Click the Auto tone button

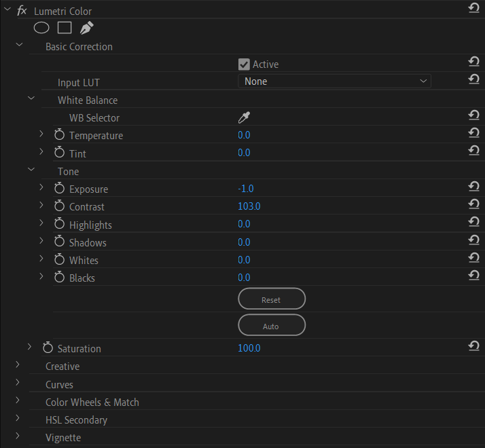coord(272,325)
